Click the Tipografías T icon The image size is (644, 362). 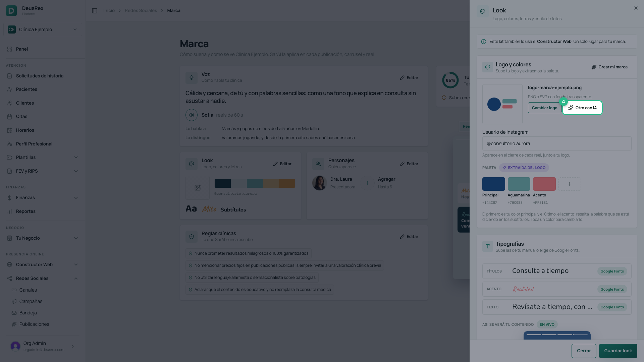pyautogui.click(x=488, y=246)
